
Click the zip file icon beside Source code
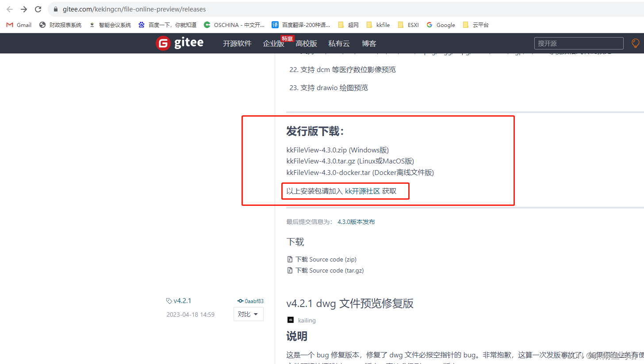[290, 259]
